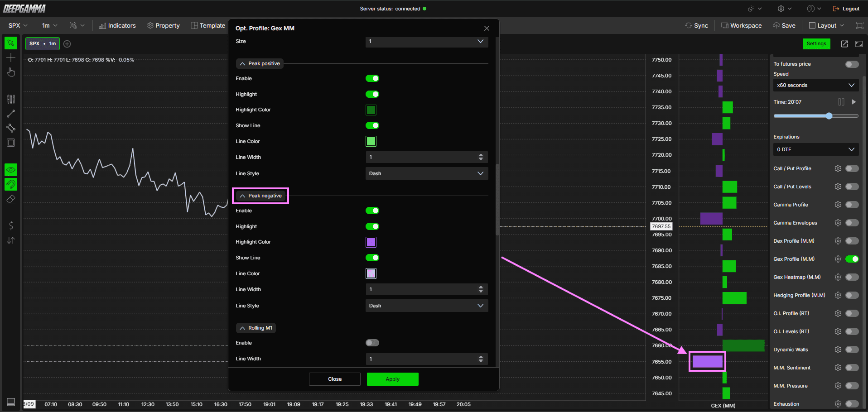This screenshot has width=868, height=412.
Task: Open the Size dropdown in dialog
Action: [427, 41]
